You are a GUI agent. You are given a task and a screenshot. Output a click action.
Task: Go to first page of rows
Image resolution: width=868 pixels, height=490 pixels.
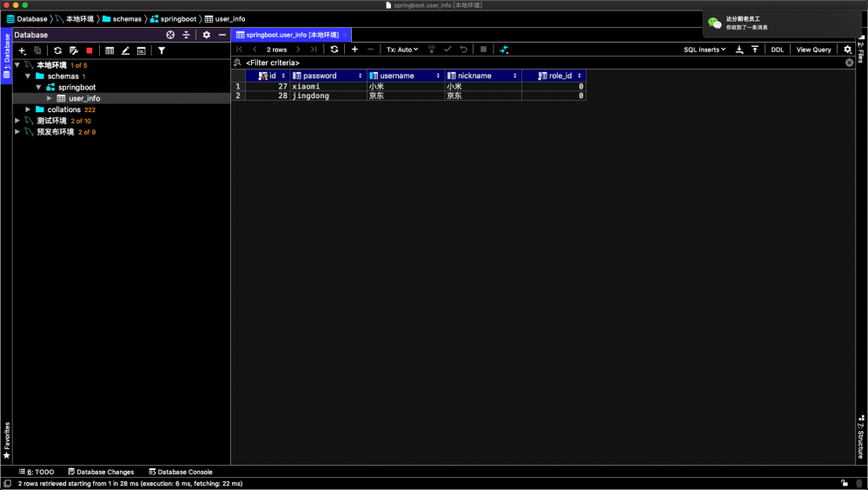[239, 50]
